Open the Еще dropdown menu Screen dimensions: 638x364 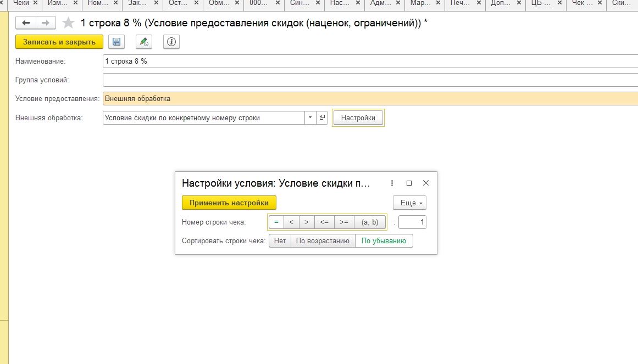(409, 203)
